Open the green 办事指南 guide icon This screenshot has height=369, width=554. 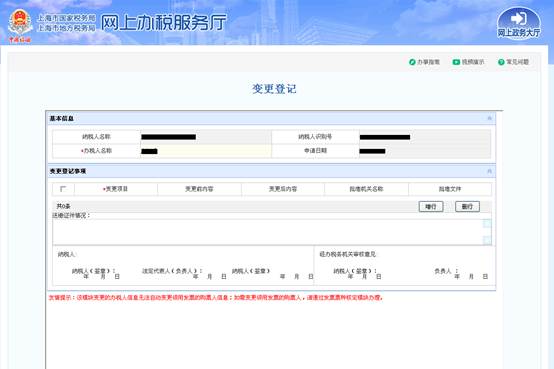412,62
